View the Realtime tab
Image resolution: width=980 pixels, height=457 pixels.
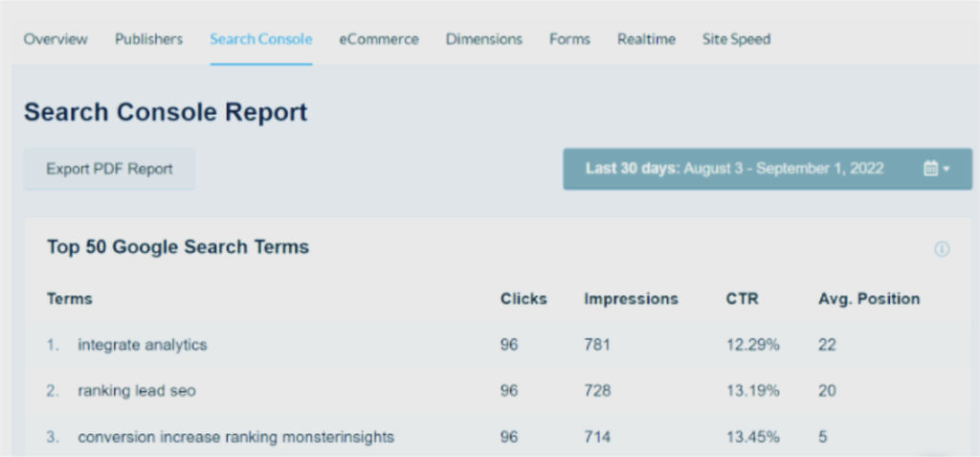(x=646, y=39)
